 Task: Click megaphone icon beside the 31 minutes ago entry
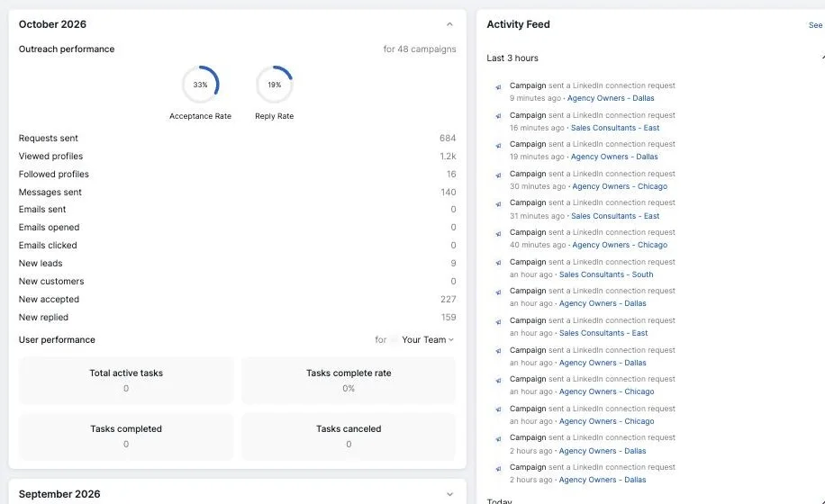click(x=498, y=204)
